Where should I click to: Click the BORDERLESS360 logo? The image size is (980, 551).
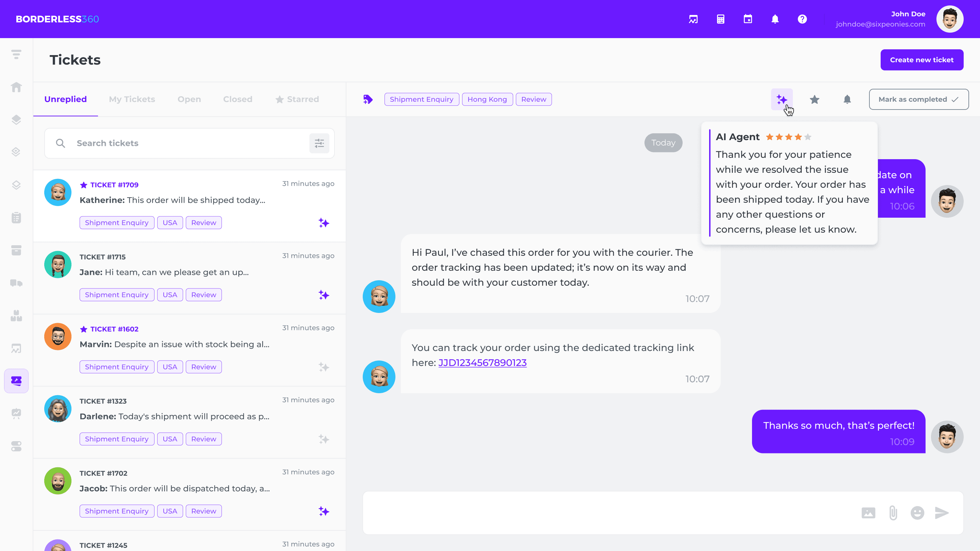coord(58,19)
